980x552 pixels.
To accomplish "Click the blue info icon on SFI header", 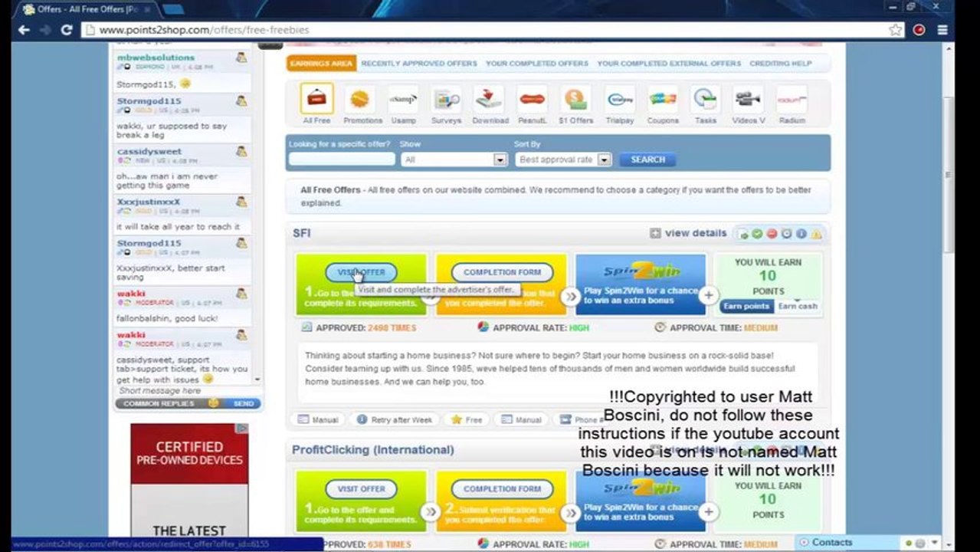I will click(801, 234).
